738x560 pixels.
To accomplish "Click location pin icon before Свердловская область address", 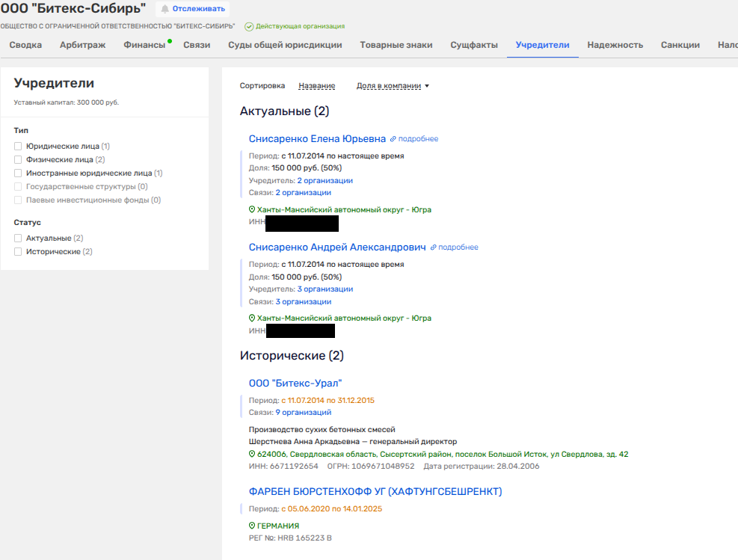I will [x=252, y=455].
